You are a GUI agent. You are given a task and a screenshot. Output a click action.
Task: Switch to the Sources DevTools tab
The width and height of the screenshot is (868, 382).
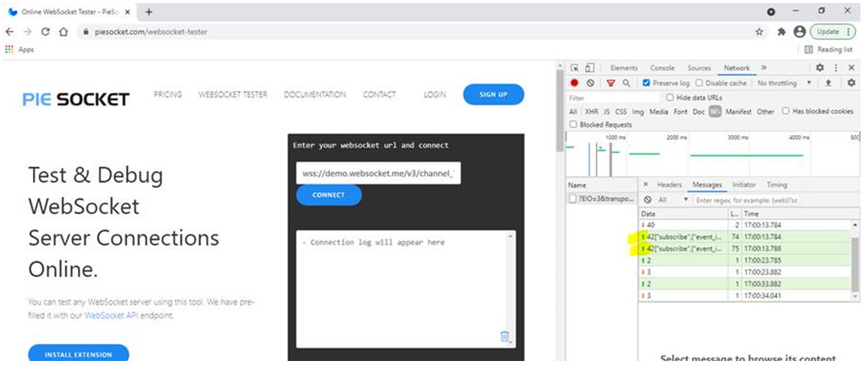point(698,68)
